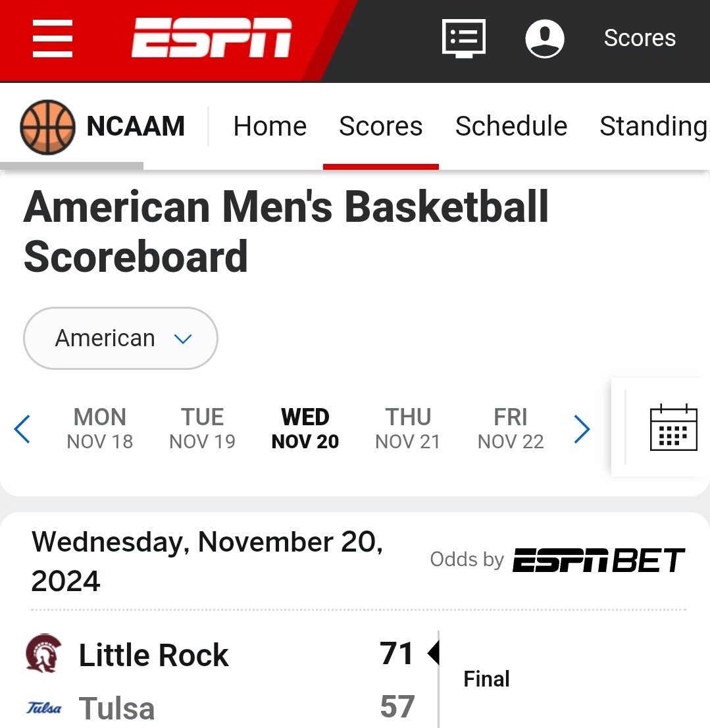
Task: Select the Little Rock team logo
Action: [43, 653]
